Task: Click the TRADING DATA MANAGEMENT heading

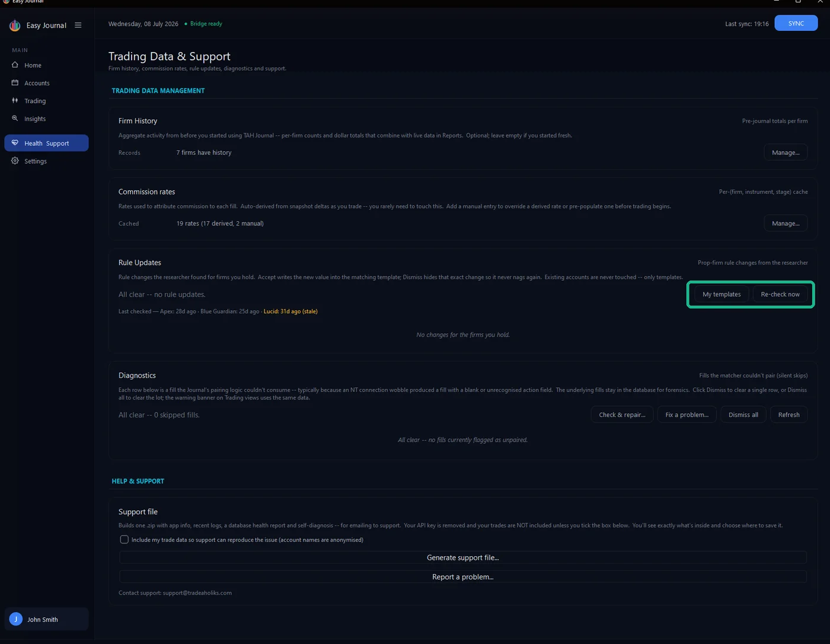Action: (158, 91)
